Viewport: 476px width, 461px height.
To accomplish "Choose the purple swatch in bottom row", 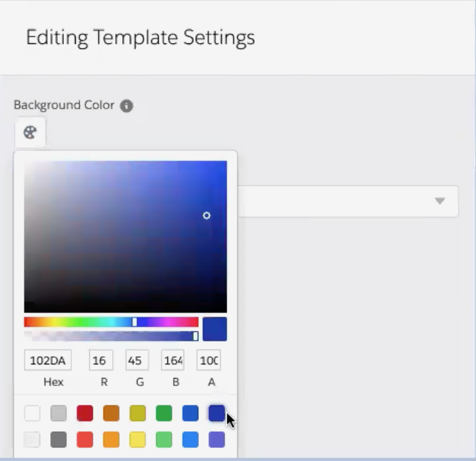I will 217,439.
